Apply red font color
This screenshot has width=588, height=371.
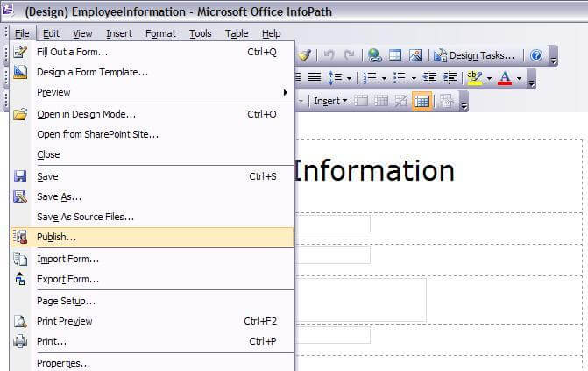coord(505,78)
